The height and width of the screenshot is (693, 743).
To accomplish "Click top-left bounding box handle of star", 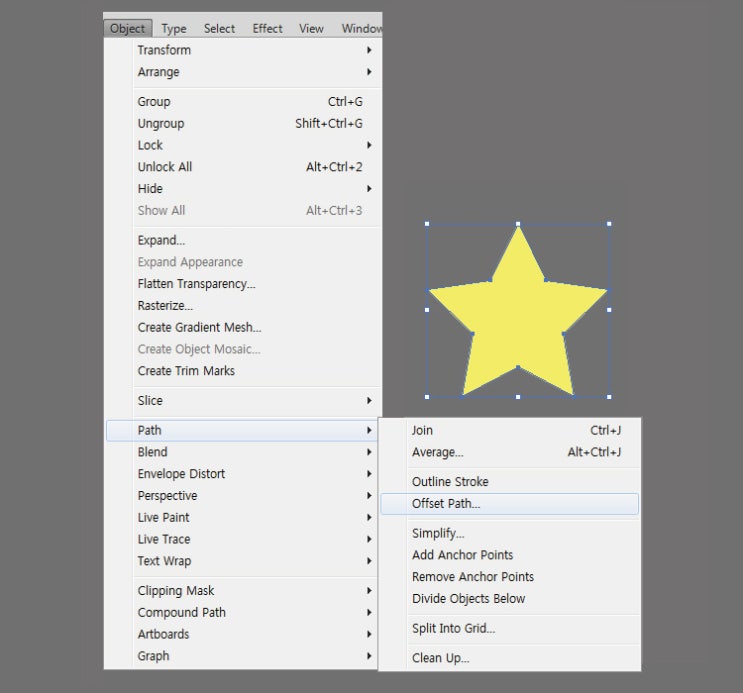I will [x=427, y=224].
